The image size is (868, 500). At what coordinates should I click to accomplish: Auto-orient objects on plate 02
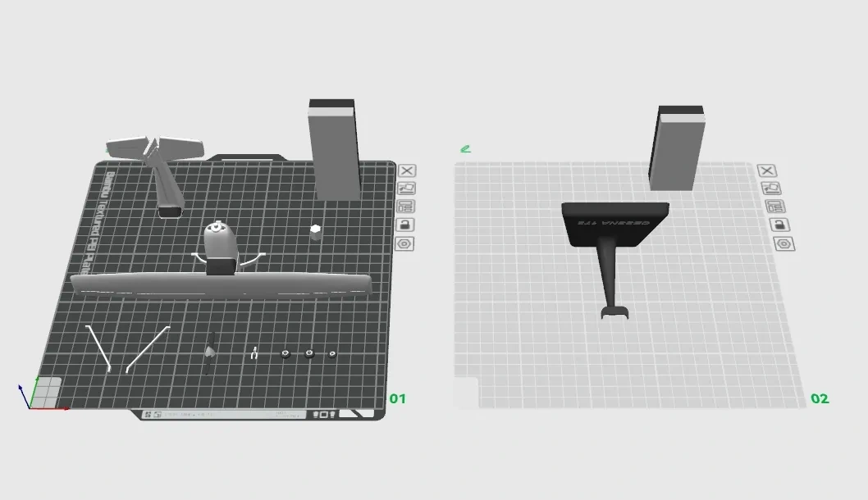click(771, 189)
